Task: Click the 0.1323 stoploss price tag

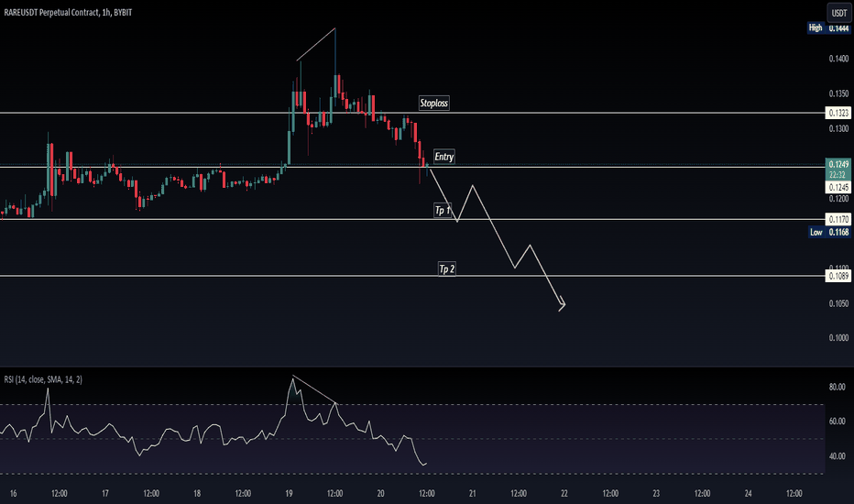Action: pos(838,114)
